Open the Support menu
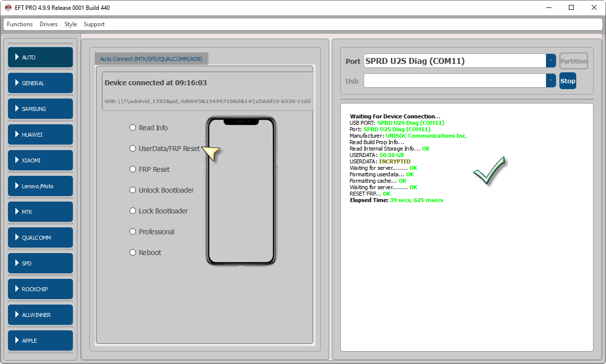The width and height of the screenshot is (606, 364). (x=94, y=24)
